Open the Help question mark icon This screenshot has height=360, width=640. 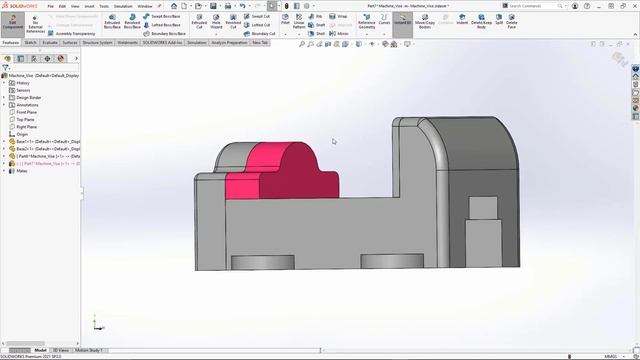(587, 6)
